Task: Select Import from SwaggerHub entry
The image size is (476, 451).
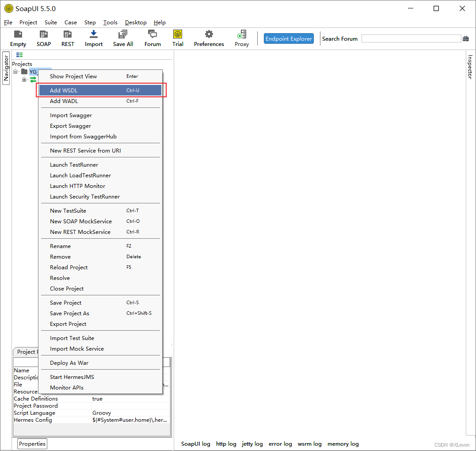Action: click(100, 136)
